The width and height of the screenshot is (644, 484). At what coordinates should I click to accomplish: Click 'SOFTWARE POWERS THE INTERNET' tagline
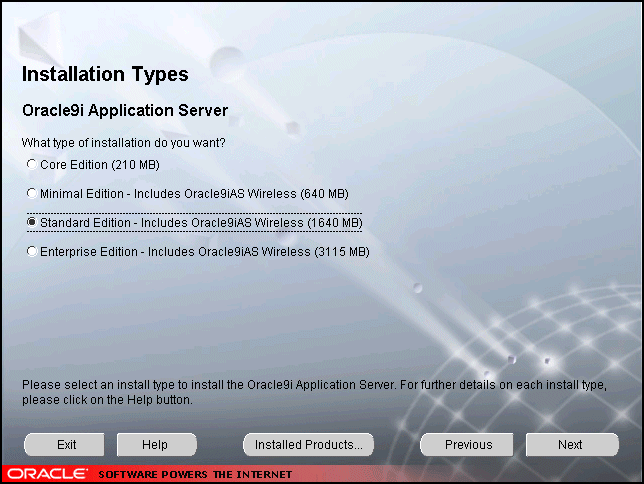click(195, 475)
